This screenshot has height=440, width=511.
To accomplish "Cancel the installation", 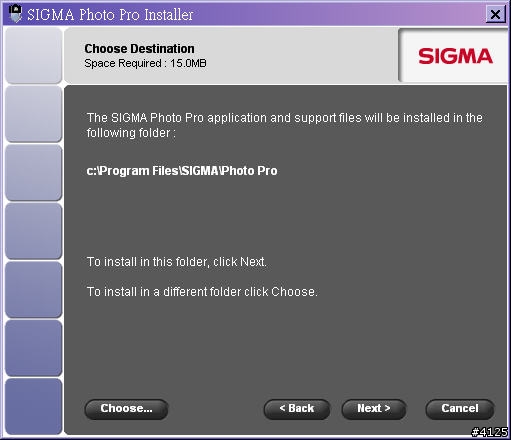I will click(460, 409).
